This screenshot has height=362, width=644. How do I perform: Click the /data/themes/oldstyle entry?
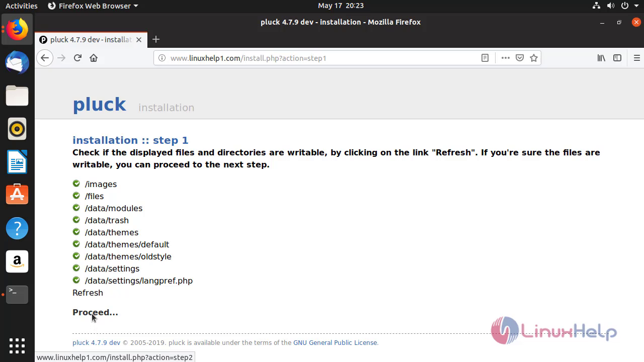point(128,256)
